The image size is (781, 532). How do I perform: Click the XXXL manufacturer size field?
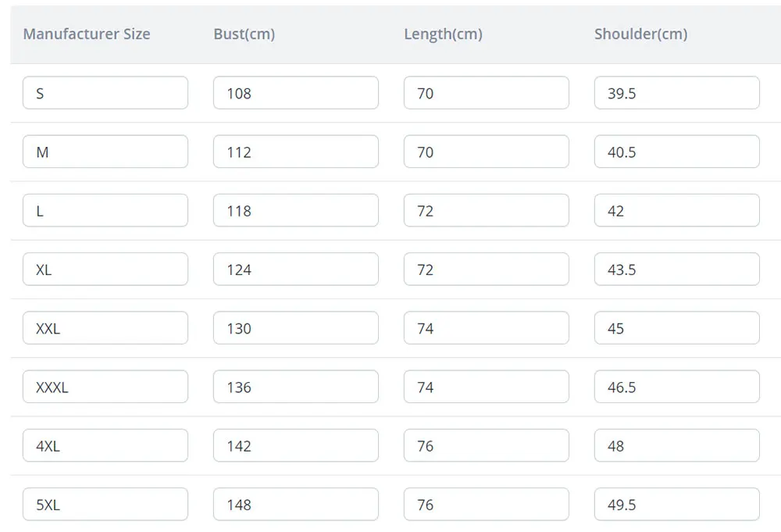(105, 387)
